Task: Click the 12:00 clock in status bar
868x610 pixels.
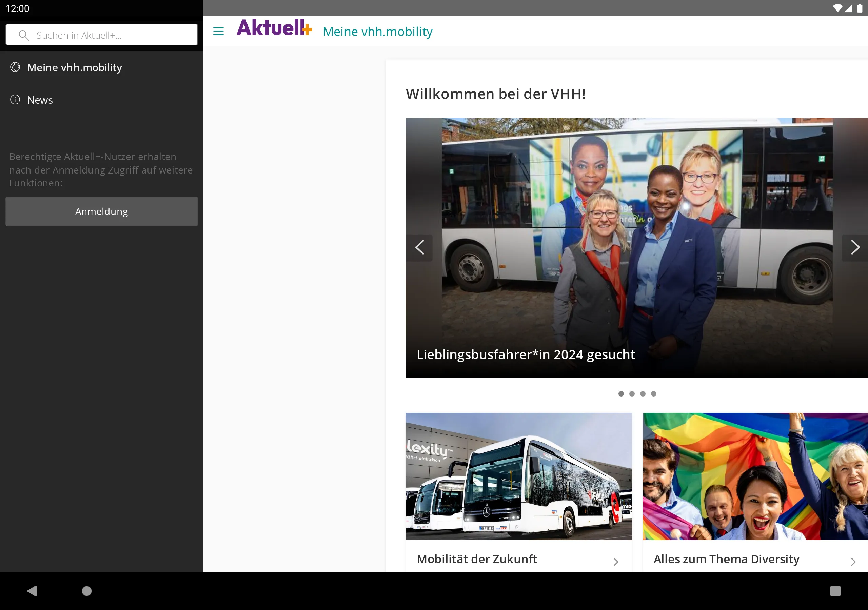Action: pyautogui.click(x=17, y=8)
